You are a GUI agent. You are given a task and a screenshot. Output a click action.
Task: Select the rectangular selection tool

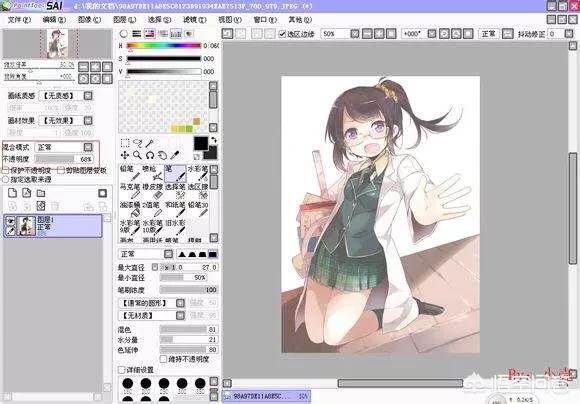(x=125, y=143)
